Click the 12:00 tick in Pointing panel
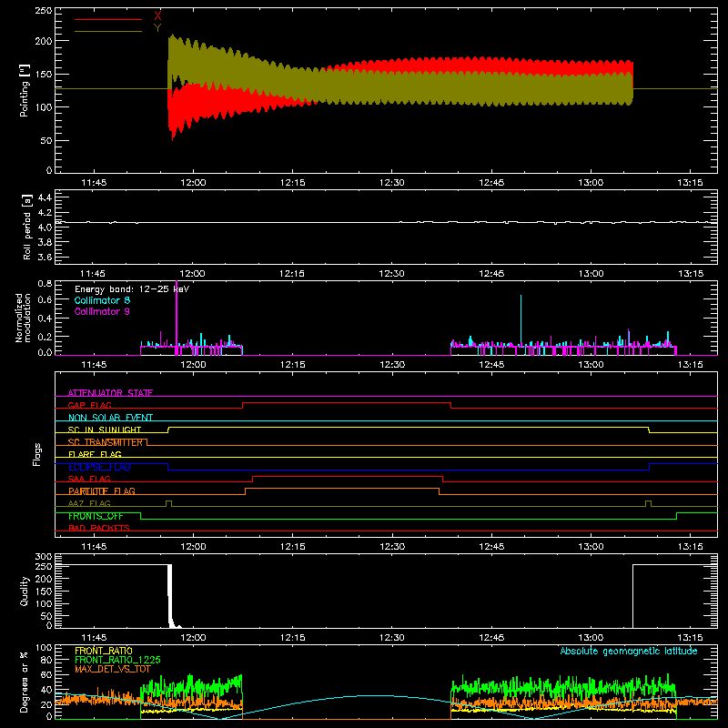Viewport: 728px width, 728px height. coord(193,183)
